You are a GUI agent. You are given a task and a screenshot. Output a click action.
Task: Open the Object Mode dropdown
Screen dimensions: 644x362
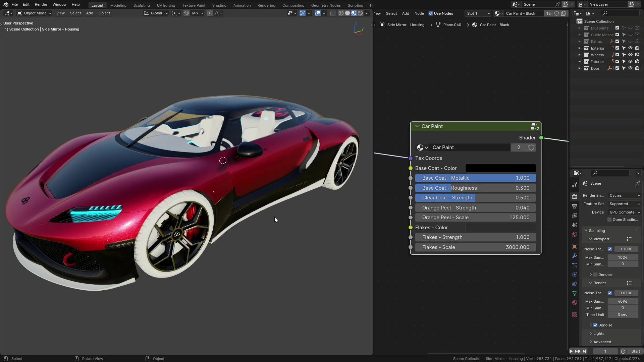pos(34,13)
